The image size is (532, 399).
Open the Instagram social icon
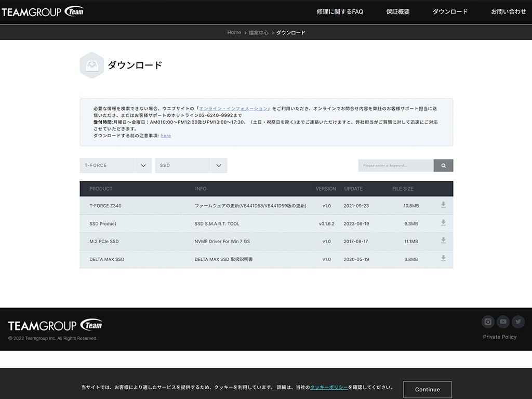tap(488, 322)
